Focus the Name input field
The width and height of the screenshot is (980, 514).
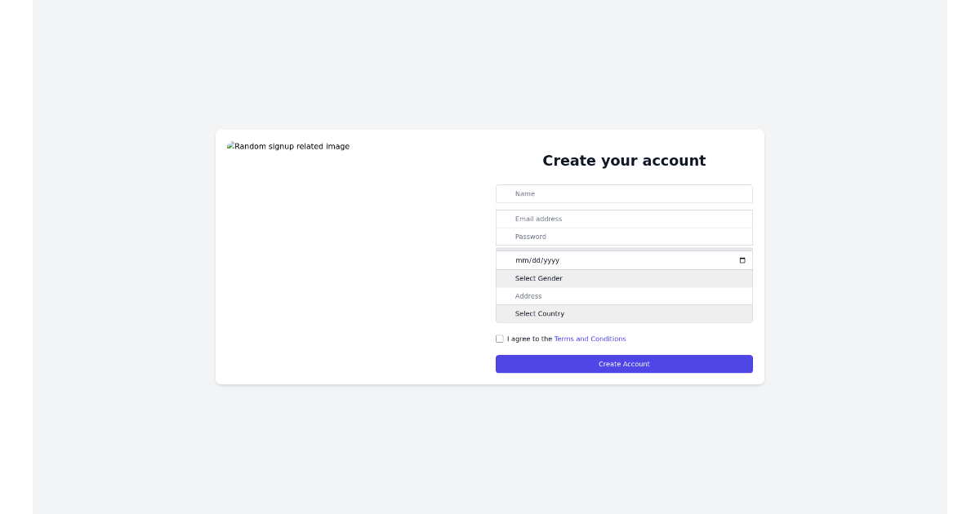[624, 193]
